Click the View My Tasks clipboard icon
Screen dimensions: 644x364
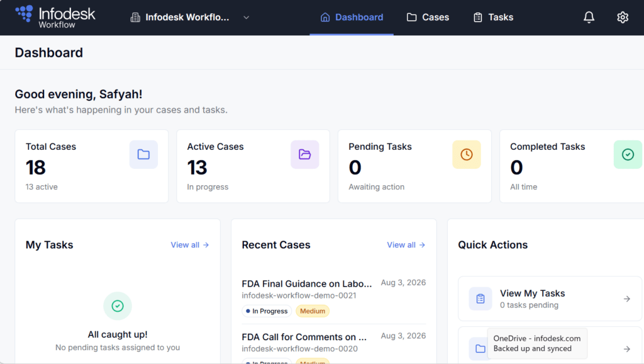(480, 299)
